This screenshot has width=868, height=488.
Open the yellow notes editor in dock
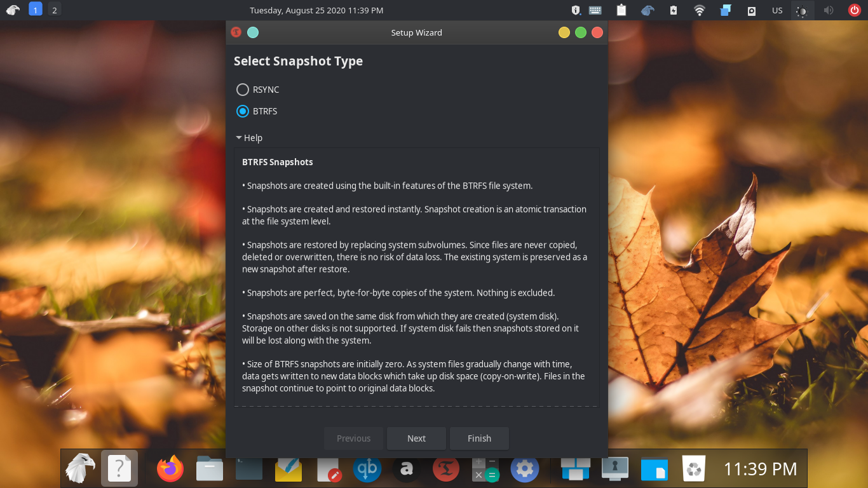pyautogui.click(x=288, y=470)
